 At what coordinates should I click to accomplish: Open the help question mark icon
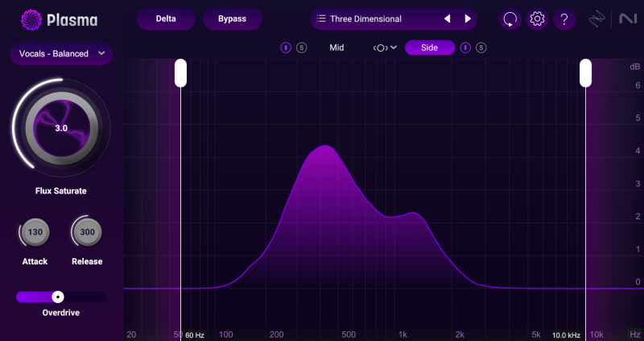coord(564,19)
